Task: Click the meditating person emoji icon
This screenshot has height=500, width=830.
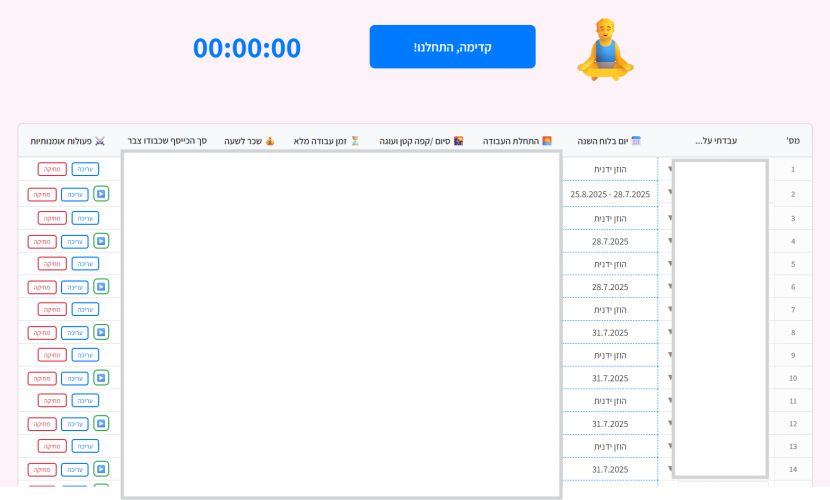Action: (x=605, y=49)
